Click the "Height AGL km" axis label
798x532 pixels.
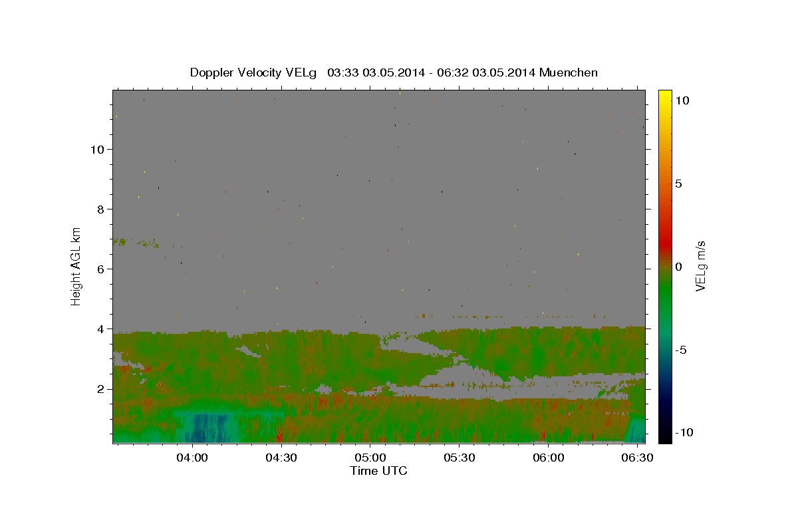[76, 266]
